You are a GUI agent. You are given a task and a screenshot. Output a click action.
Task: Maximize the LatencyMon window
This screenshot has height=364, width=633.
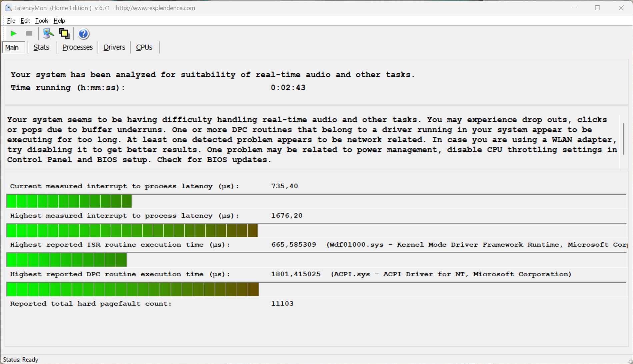tap(597, 8)
